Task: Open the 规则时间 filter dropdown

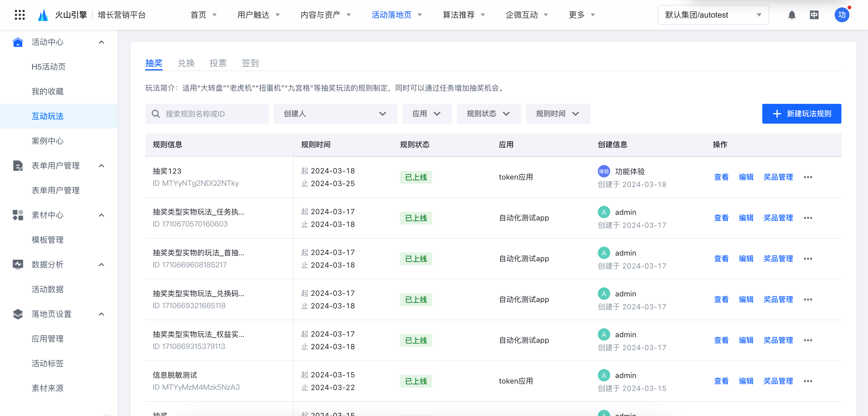Action: click(x=558, y=114)
